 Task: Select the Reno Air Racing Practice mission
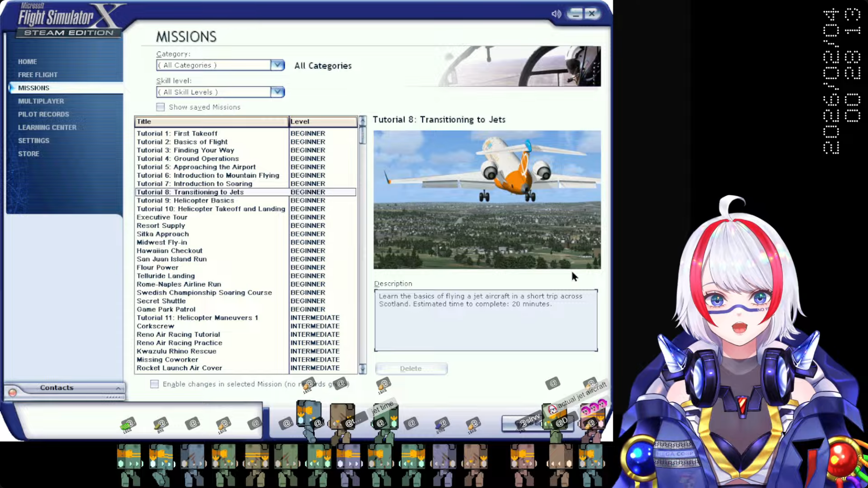(x=246, y=343)
